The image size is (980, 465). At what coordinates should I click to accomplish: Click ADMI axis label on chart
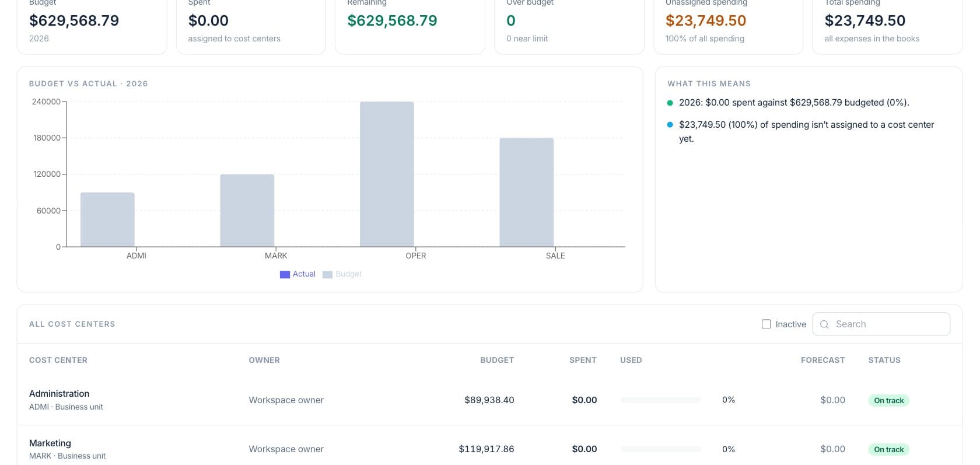click(x=136, y=256)
